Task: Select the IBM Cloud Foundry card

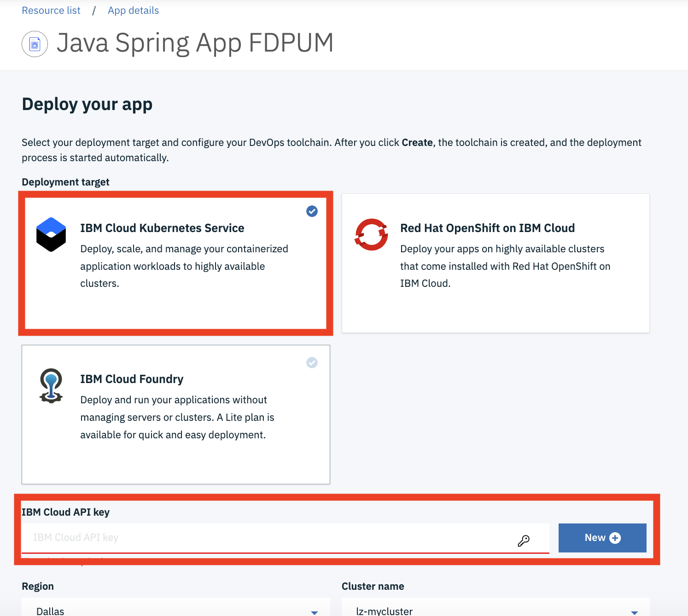Action: tap(176, 414)
